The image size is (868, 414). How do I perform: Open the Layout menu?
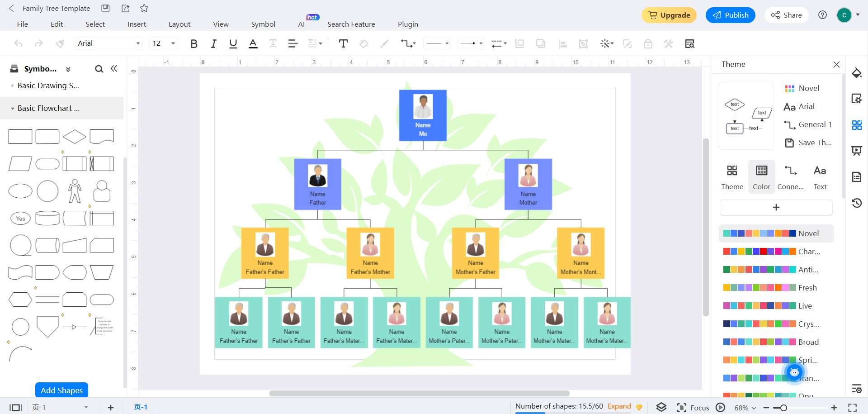(179, 24)
